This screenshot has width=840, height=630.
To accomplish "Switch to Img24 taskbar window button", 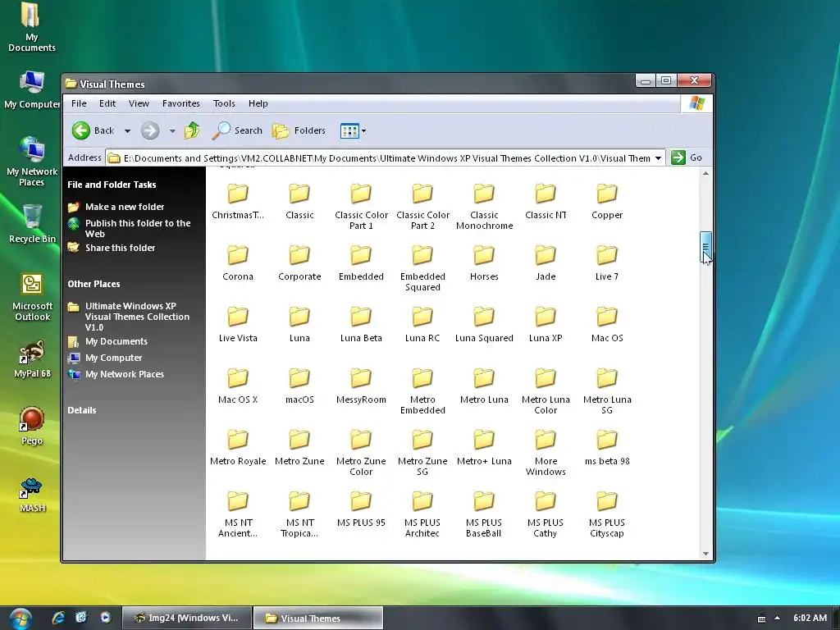I will [x=186, y=618].
